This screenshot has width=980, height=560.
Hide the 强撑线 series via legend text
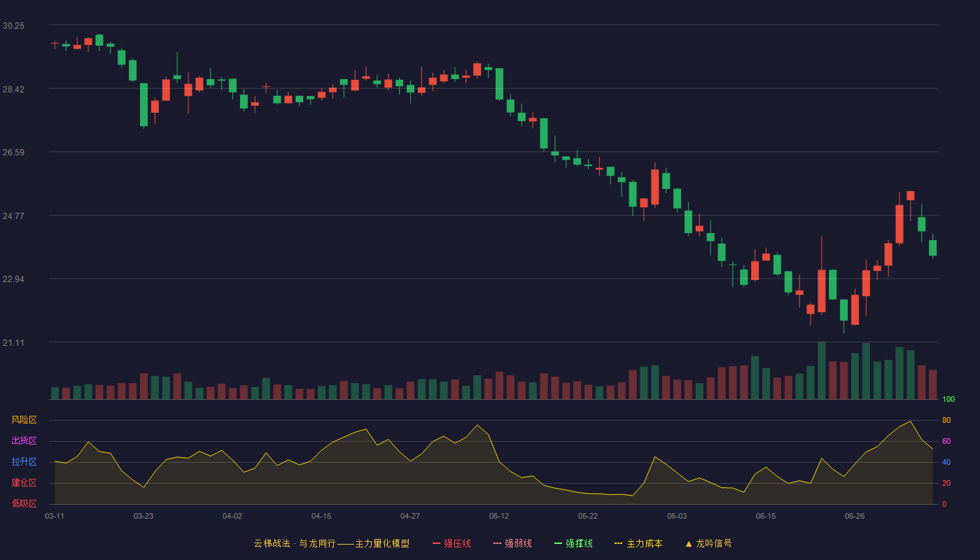coord(579,543)
